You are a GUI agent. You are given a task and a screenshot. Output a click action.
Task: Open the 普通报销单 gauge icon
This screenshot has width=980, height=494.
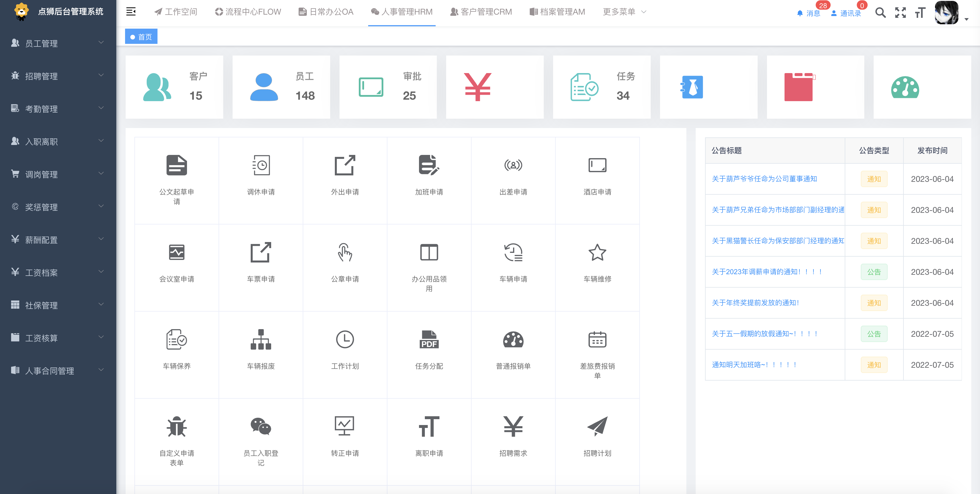click(513, 339)
